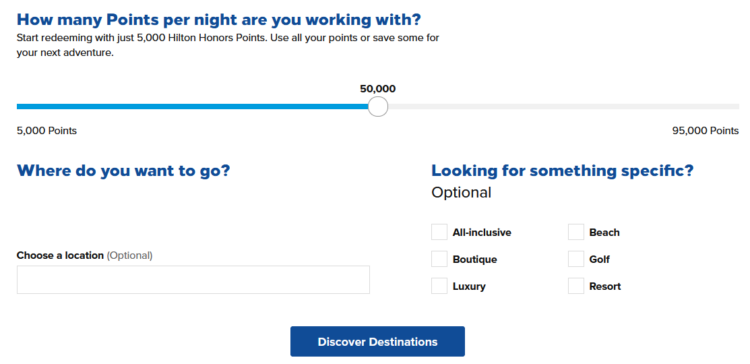Click the 5,000 Points minimum label
The height and width of the screenshot is (364, 750).
coord(46,131)
